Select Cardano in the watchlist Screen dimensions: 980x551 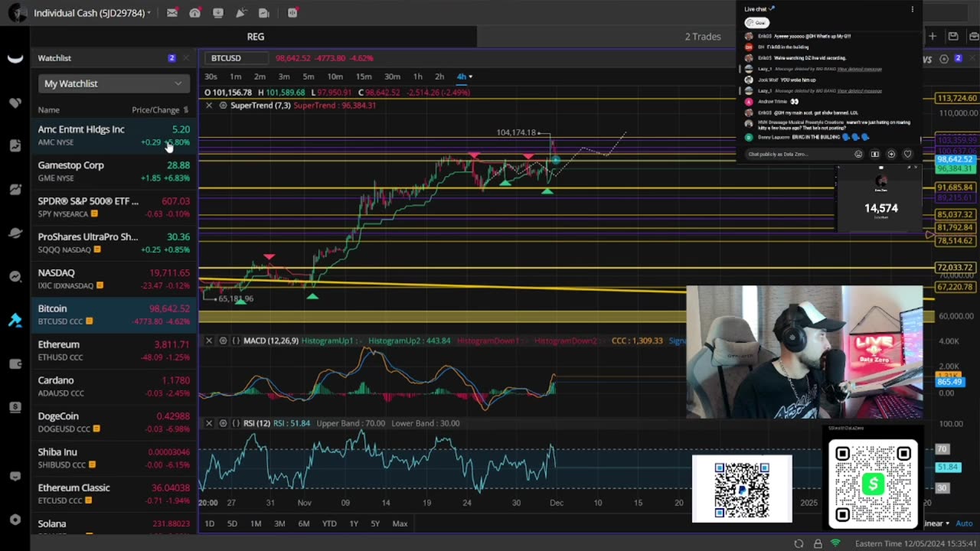coord(114,386)
